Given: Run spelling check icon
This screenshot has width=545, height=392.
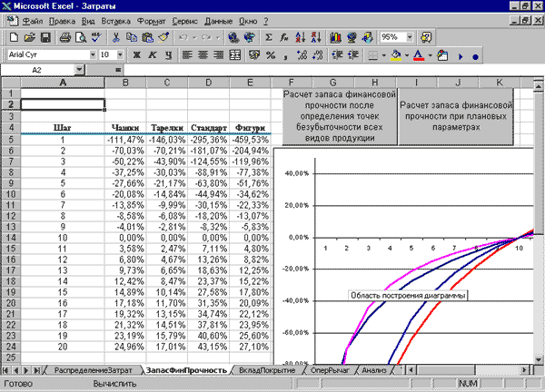Looking at the screenshot, I should pyautogui.click(x=96, y=37).
